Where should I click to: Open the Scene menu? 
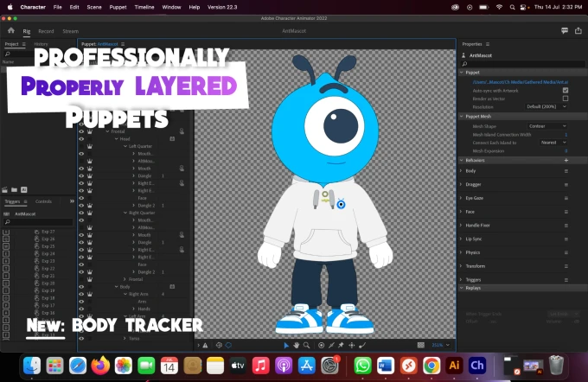[x=94, y=7]
